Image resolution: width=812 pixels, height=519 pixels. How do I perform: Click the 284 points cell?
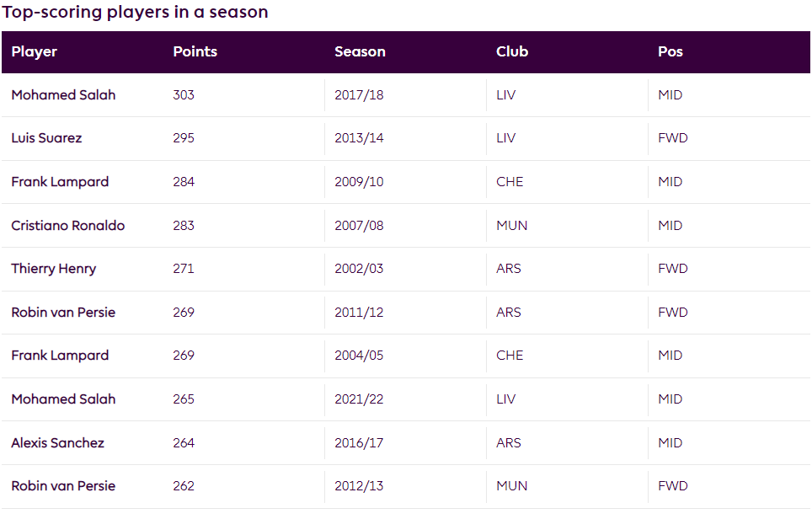[x=184, y=182]
